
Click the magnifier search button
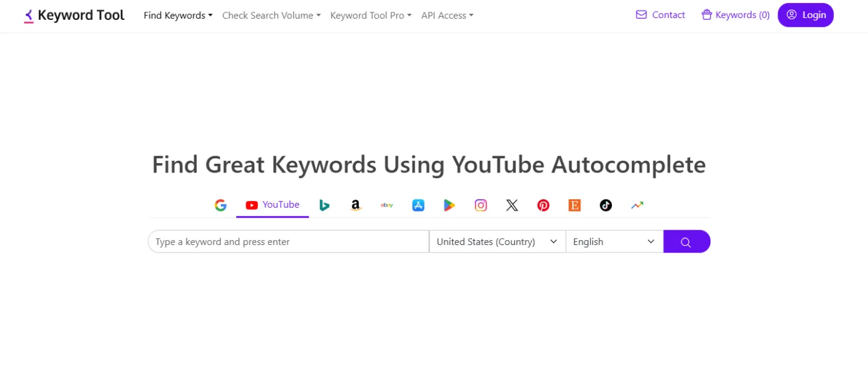coord(686,241)
